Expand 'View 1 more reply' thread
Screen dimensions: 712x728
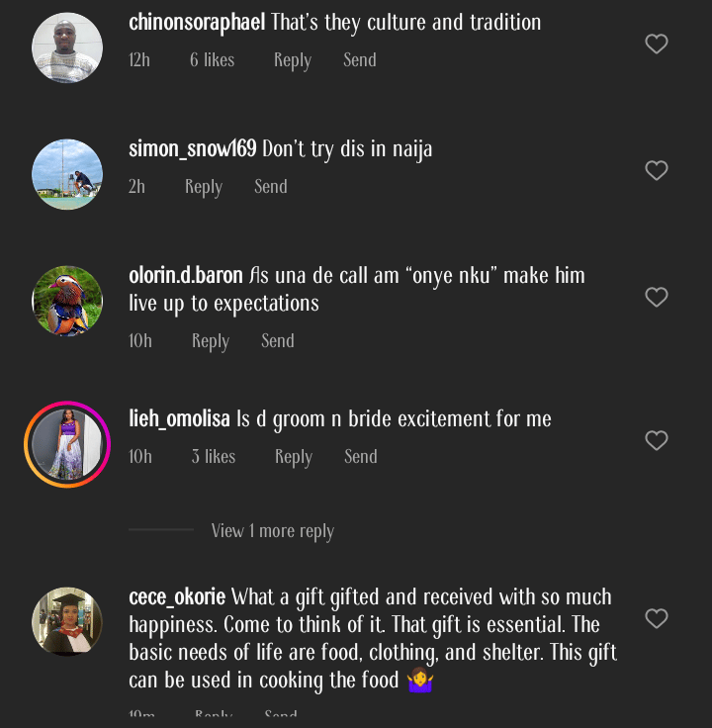[x=272, y=531]
